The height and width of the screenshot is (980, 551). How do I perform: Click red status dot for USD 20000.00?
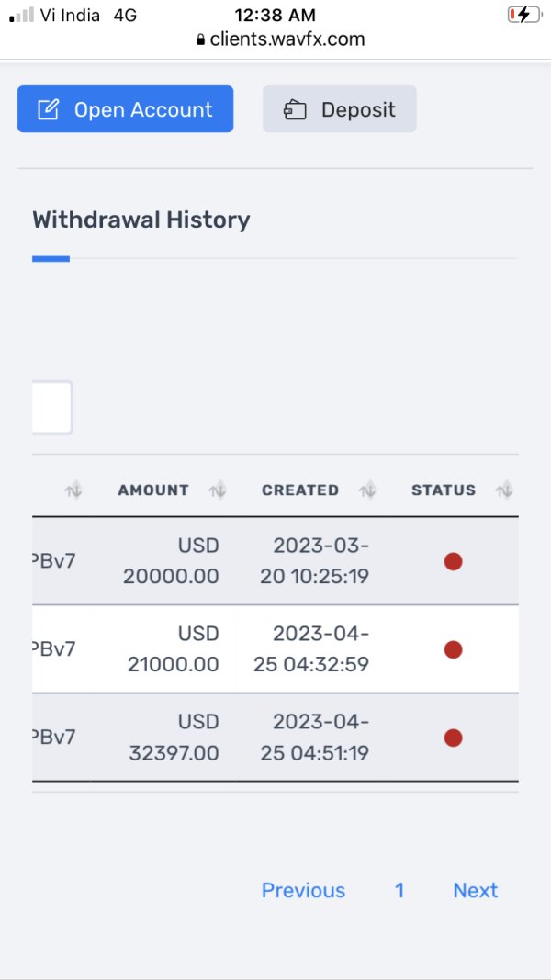453,561
